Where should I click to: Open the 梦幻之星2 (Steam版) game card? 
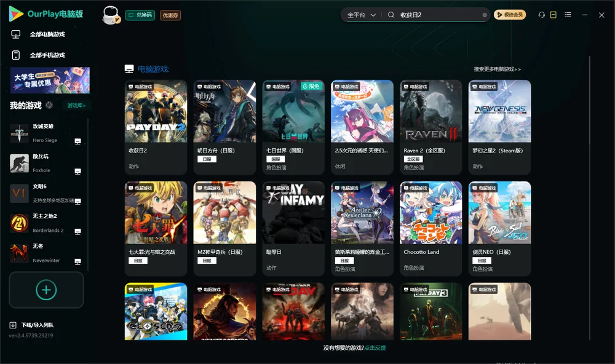499,127
